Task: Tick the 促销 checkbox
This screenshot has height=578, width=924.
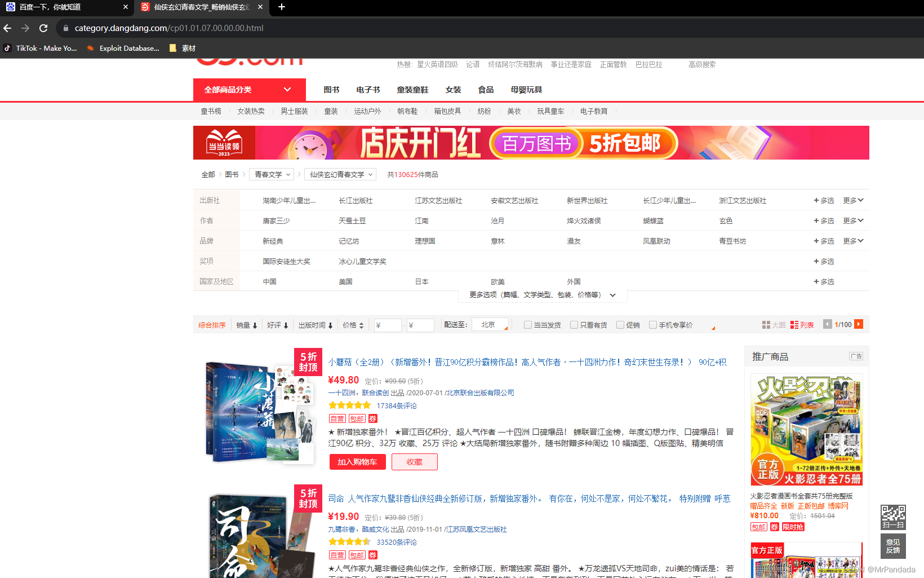Action: tap(620, 325)
